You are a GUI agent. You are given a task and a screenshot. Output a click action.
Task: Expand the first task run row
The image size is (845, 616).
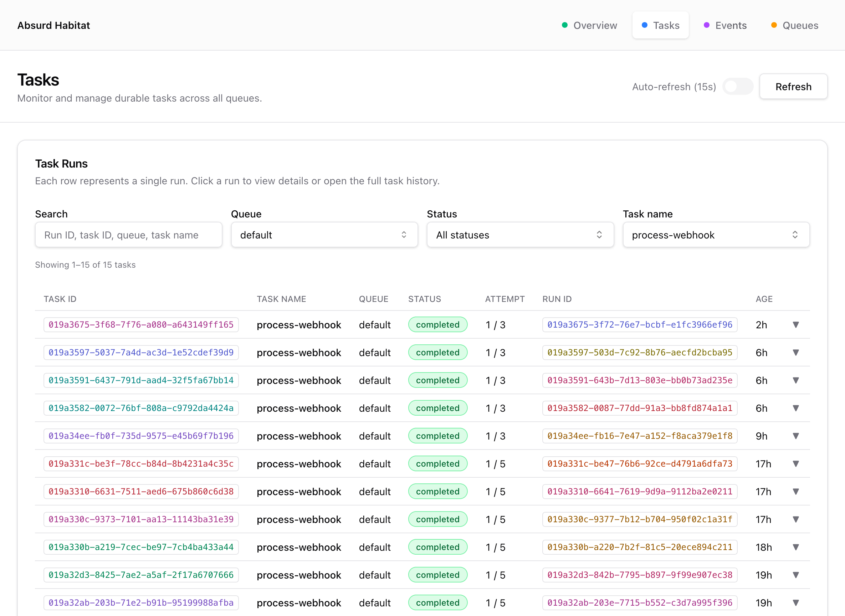797,325
